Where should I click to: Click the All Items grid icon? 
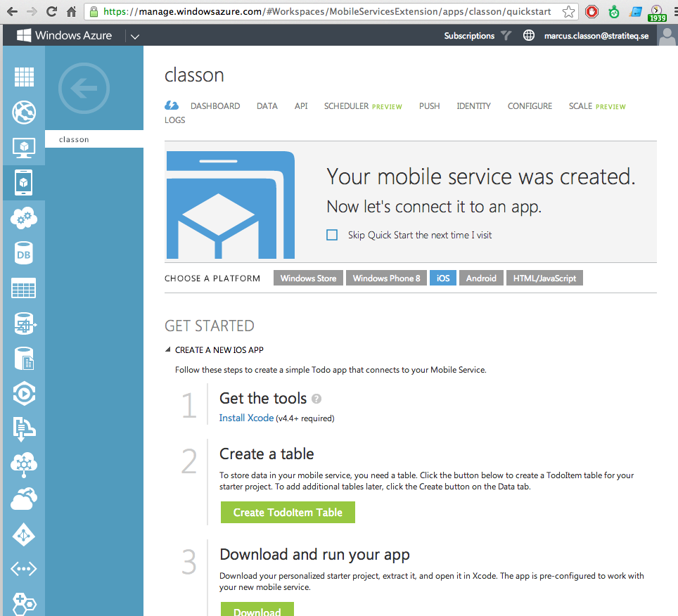point(24,77)
